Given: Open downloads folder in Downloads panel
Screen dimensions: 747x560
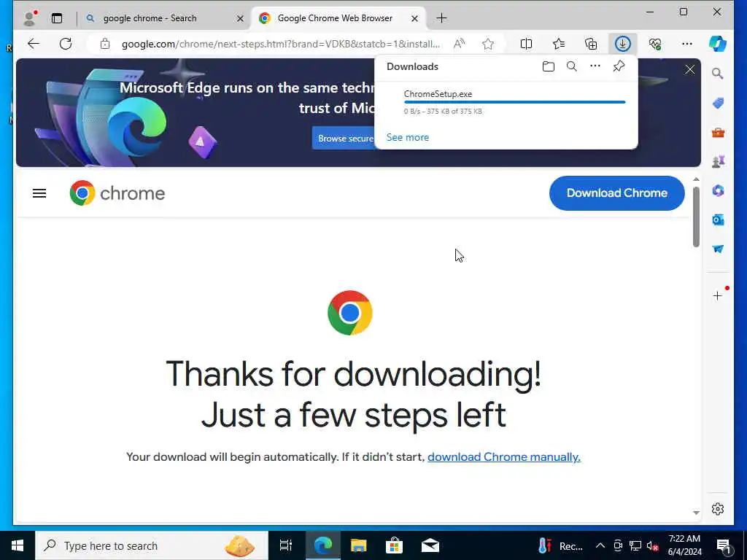Looking at the screenshot, I should pos(549,66).
